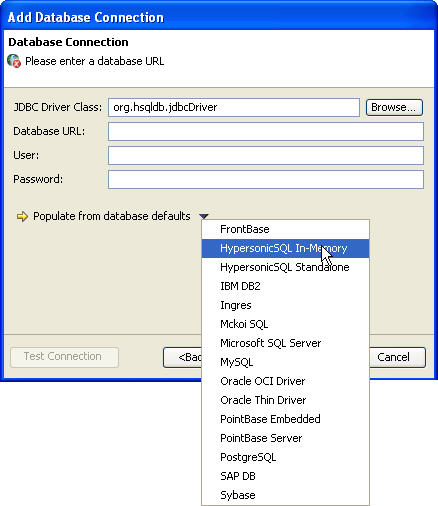Click the Browse... button
Viewport: 438px width, 506px height.
click(x=394, y=107)
